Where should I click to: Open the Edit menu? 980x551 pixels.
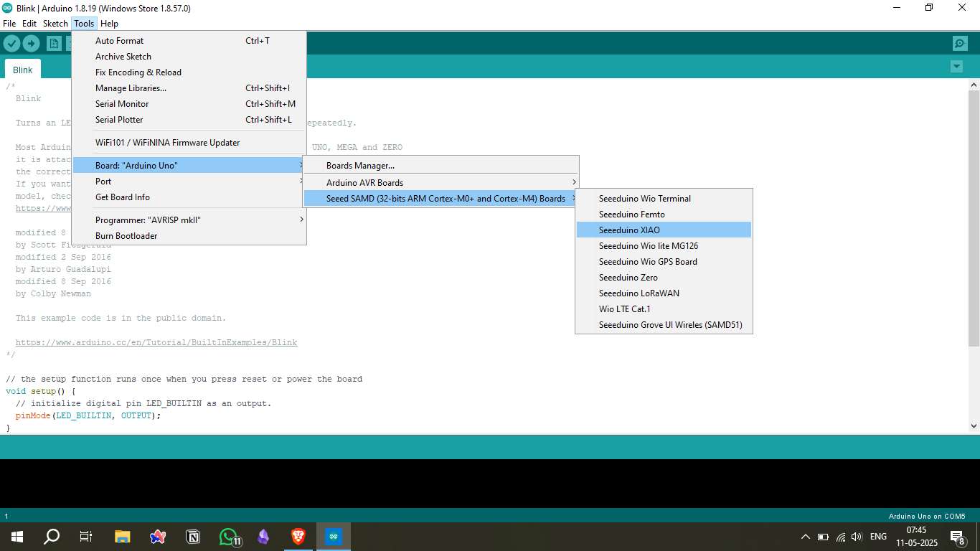tap(29, 24)
